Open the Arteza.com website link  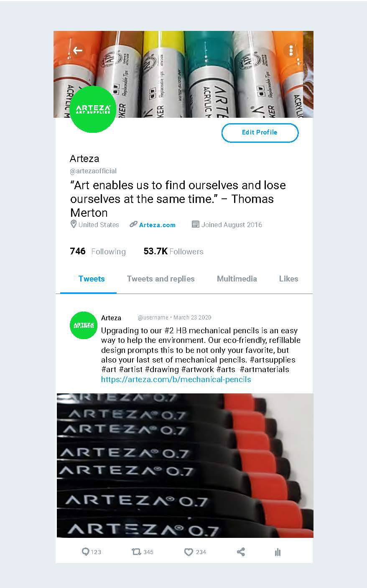[x=157, y=225]
